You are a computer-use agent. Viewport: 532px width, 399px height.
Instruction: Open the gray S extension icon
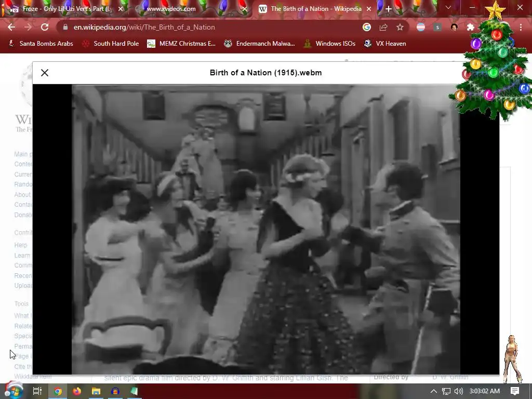pos(437,27)
